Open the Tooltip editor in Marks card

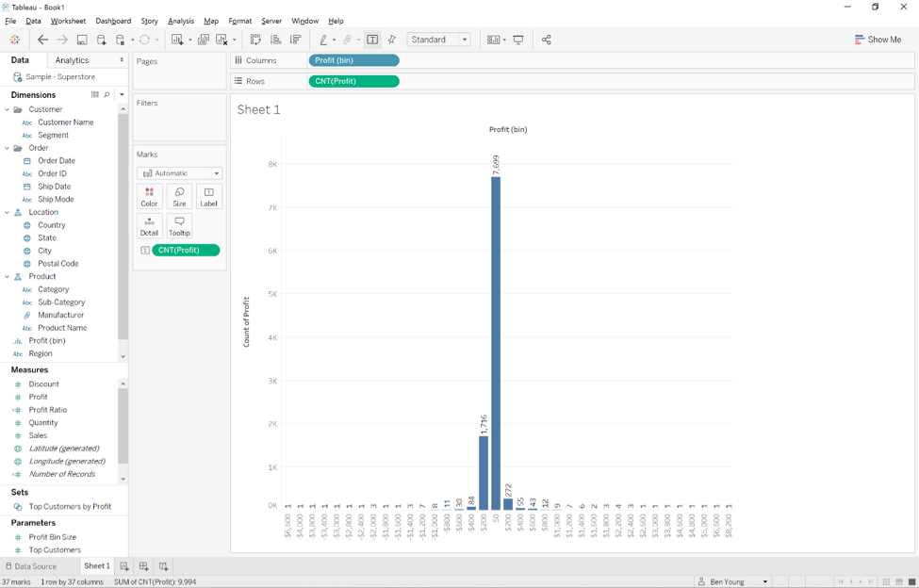179,225
